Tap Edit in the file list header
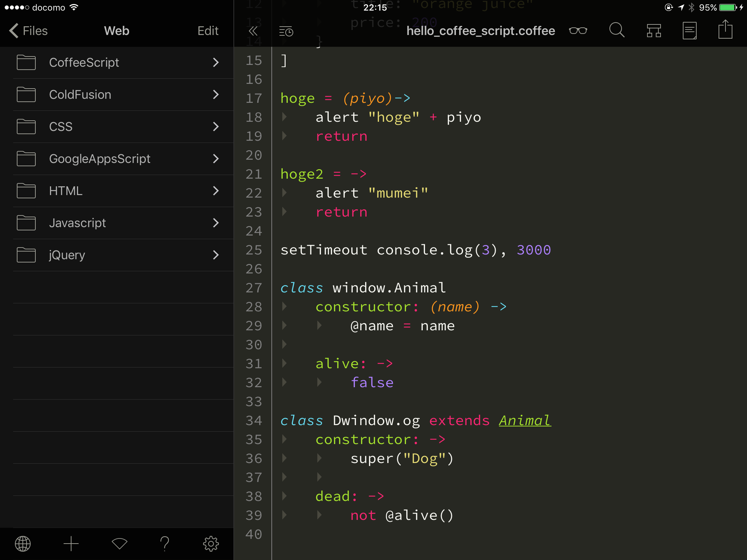Screen dimensions: 747x560 pyautogui.click(x=208, y=31)
